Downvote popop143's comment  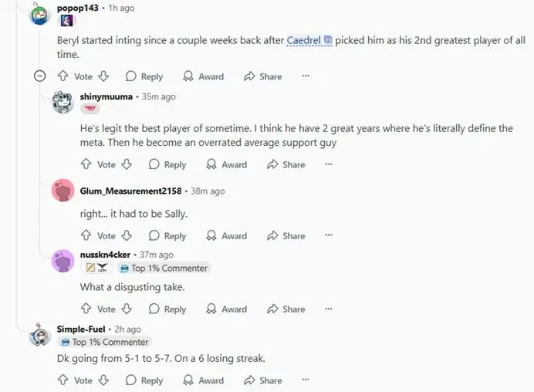[103, 76]
